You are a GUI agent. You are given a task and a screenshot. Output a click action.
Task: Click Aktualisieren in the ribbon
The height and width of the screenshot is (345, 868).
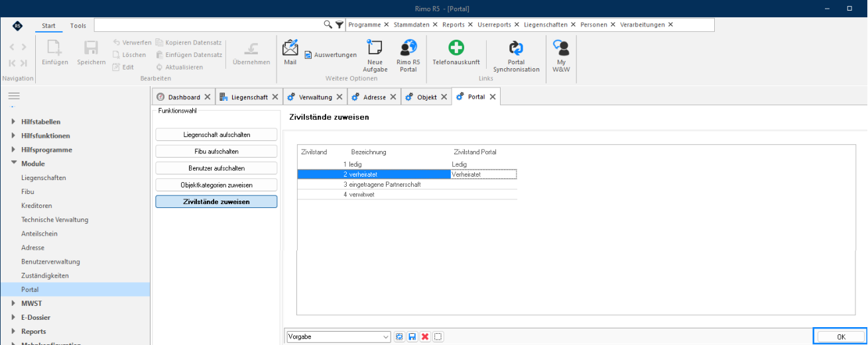pyautogui.click(x=179, y=67)
